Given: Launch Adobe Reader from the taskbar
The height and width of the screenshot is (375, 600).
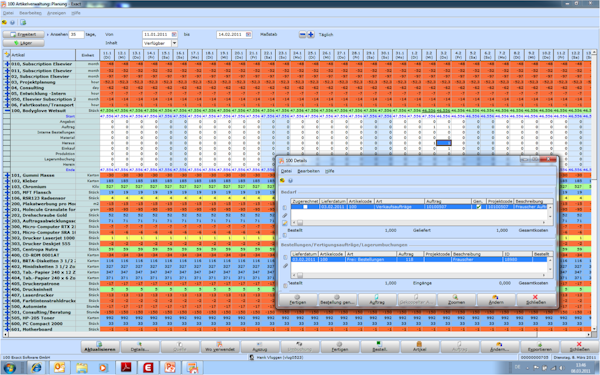Looking at the screenshot, I should pos(126,368).
